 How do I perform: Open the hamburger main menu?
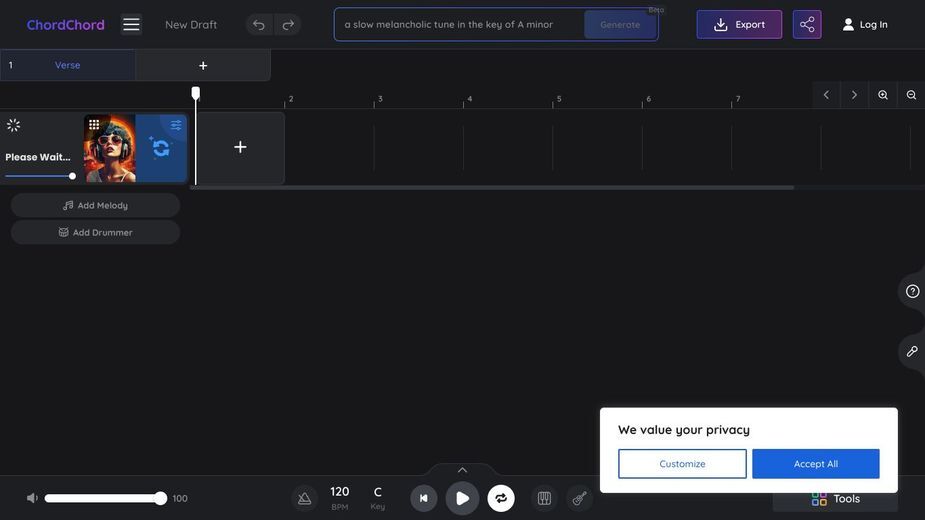pos(131,25)
